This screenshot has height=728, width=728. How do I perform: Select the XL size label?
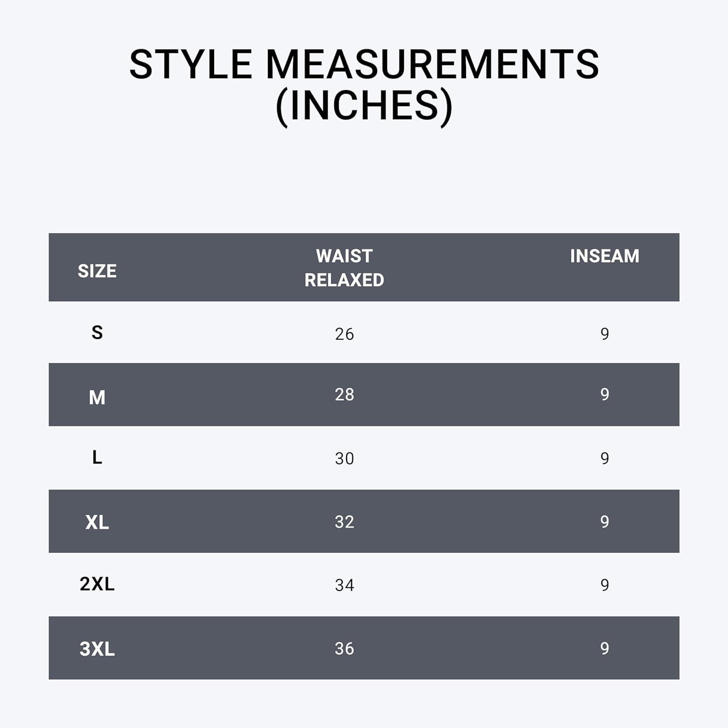97,522
